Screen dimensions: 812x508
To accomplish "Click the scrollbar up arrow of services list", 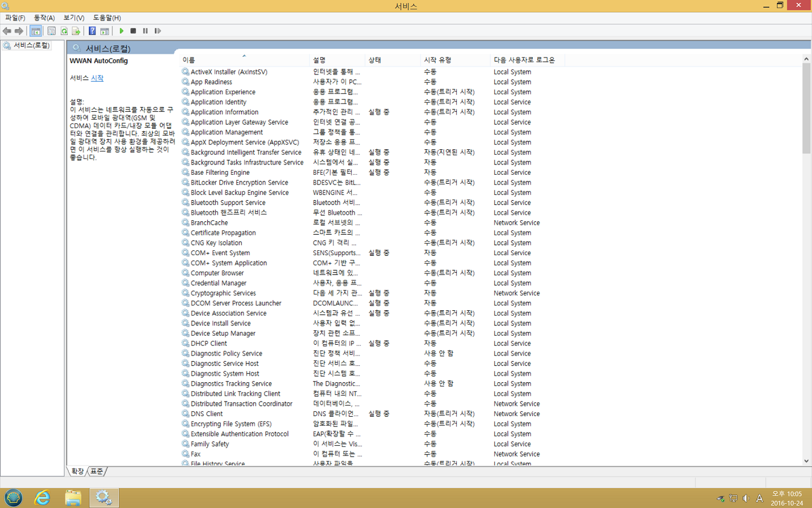I will pos(807,59).
